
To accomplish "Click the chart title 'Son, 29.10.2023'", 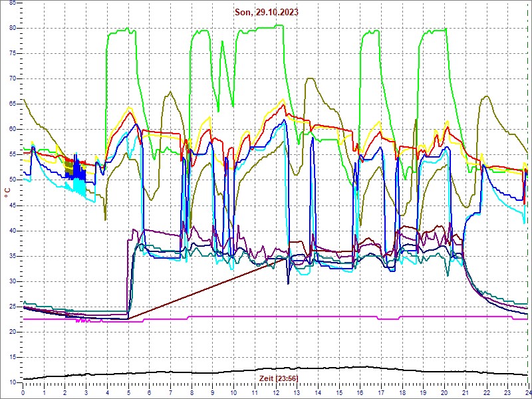I will (x=267, y=12).
